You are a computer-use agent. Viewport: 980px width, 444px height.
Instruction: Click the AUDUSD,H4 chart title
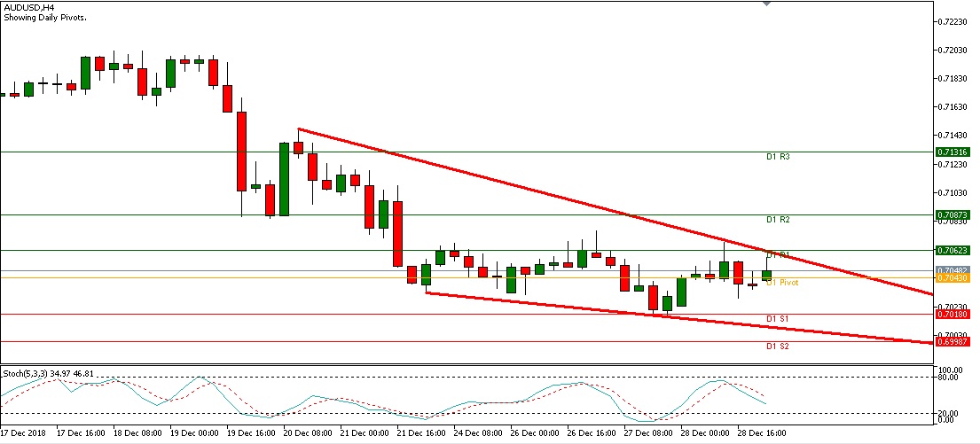click(x=27, y=6)
